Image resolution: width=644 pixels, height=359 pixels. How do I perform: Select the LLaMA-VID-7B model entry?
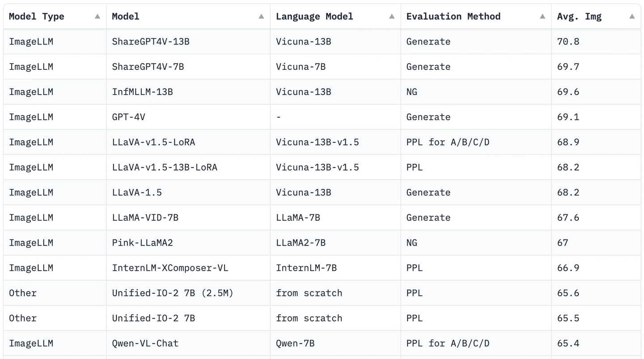(188, 218)
